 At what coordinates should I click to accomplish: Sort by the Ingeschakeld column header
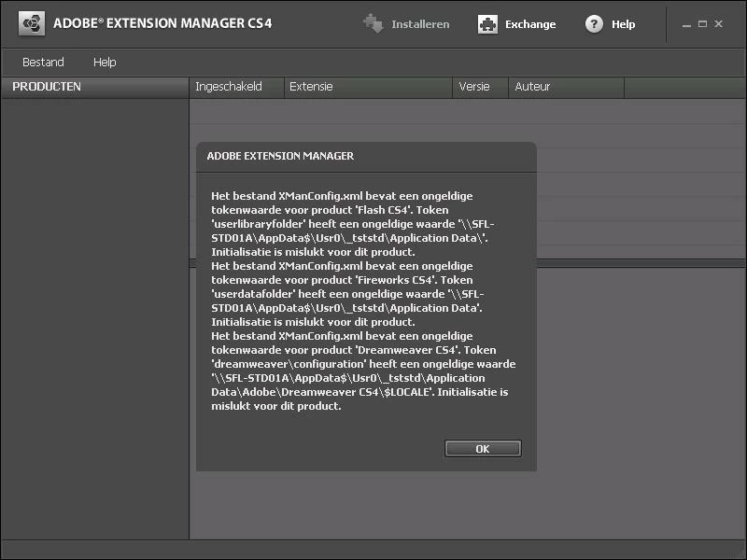point(237,87)
